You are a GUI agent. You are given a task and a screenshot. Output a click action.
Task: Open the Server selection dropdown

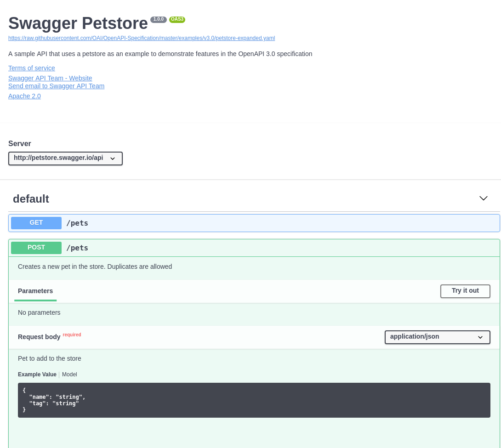[x=65, y=158]
